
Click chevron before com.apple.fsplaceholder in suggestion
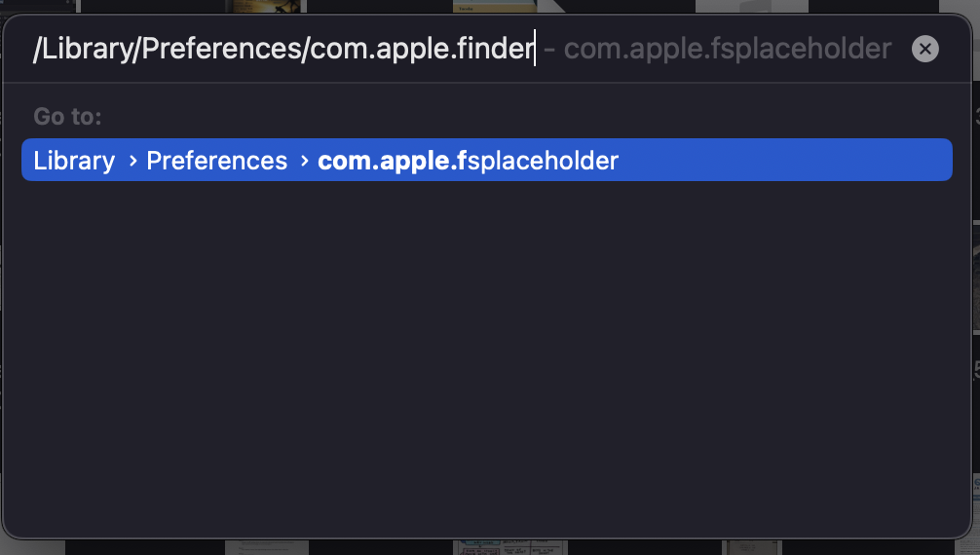coord(305,161)
